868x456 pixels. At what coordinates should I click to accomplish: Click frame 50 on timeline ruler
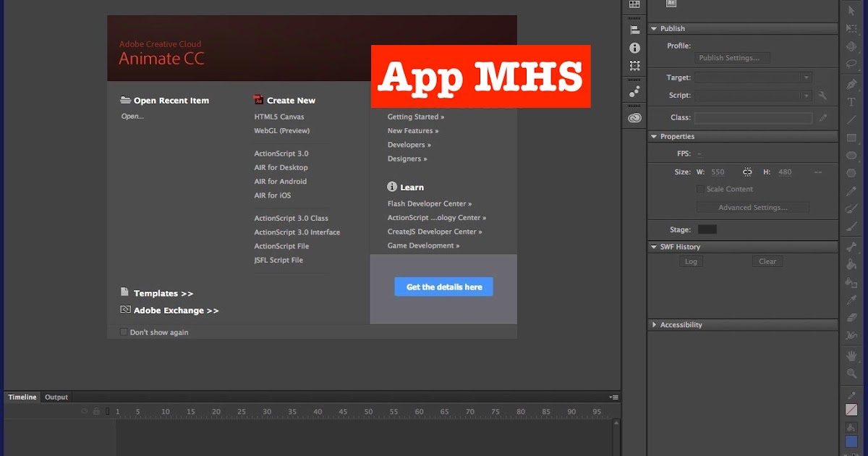[x=368, y=412]
